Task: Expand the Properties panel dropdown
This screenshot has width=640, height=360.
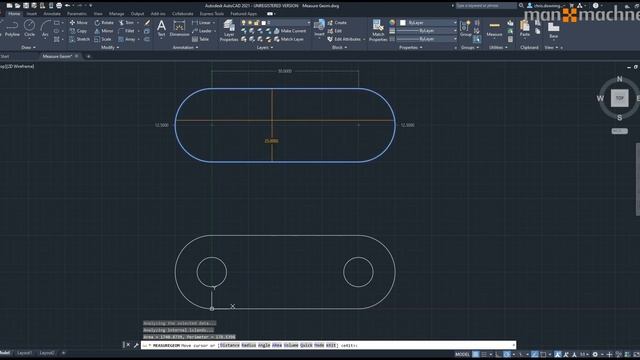Action: [x=411, y=47]
